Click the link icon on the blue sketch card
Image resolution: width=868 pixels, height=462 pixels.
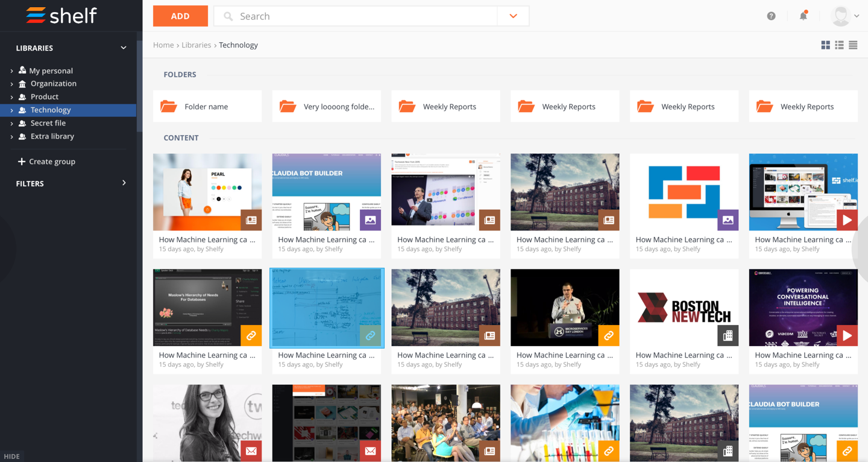[371, 336]
